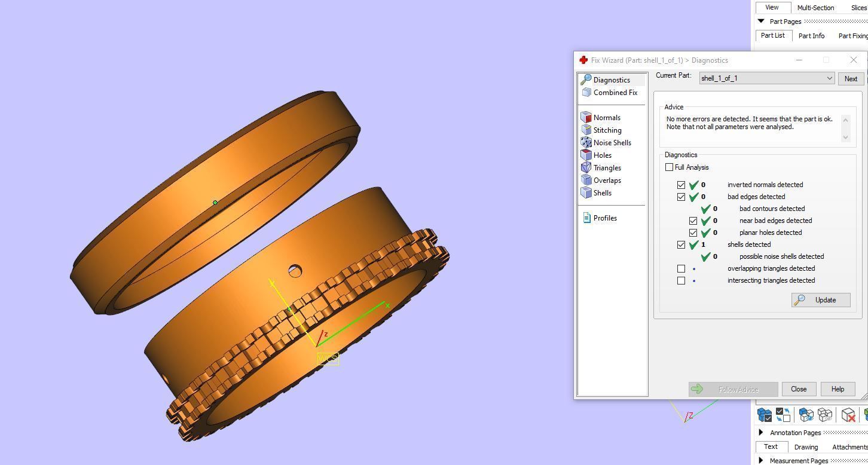868x465 pixels.
Task: Enable overlapping triangles detected checkbox
Action: tap(681, 268)
